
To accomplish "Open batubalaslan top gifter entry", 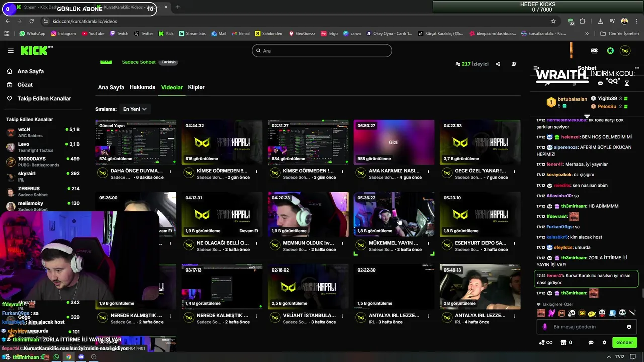I will 567,102.
